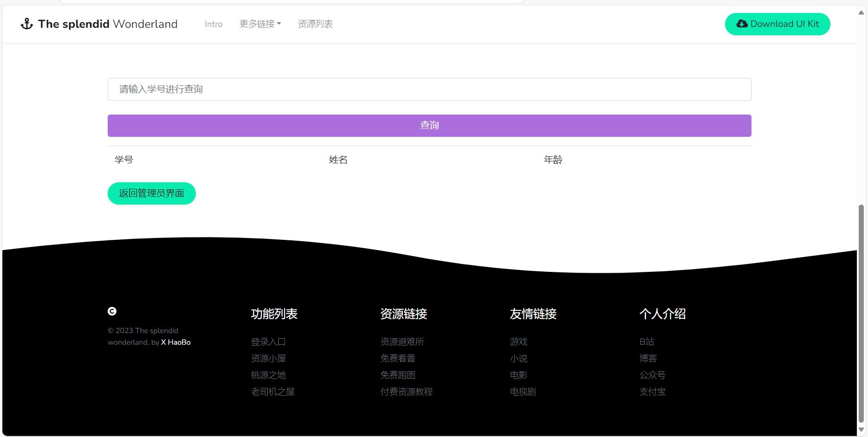Viewport: 868px width, 437px height.
Task: Open the 公众号 footer link
Action: click(x=653, y=375)
